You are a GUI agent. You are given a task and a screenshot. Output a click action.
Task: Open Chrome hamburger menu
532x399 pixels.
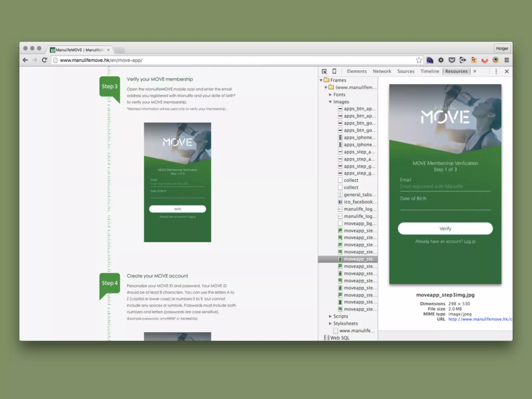coord(507,60)
